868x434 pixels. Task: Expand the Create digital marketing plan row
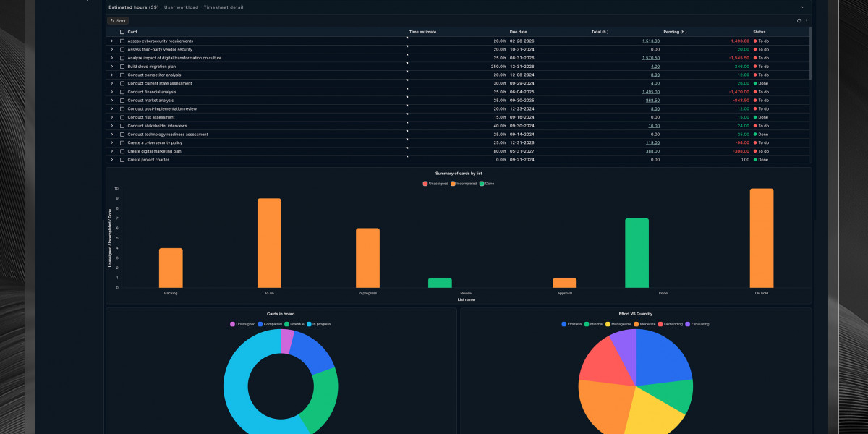click(x=112, y=151)
